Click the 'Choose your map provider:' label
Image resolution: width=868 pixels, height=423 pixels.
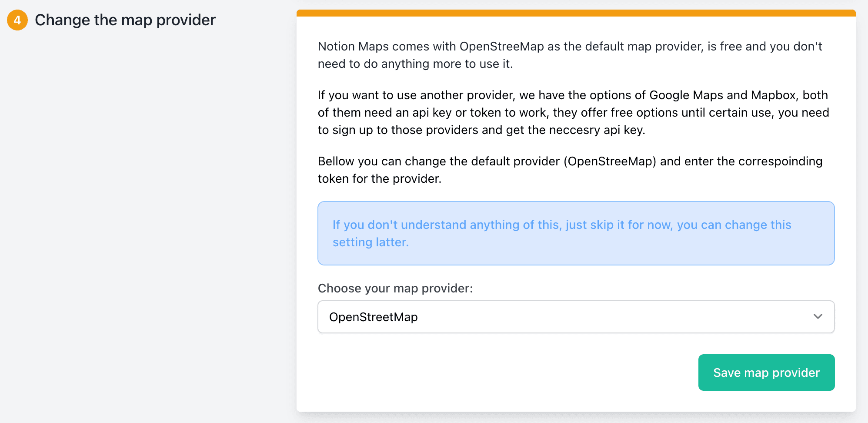pyautogui.click(x=395, y=288)
